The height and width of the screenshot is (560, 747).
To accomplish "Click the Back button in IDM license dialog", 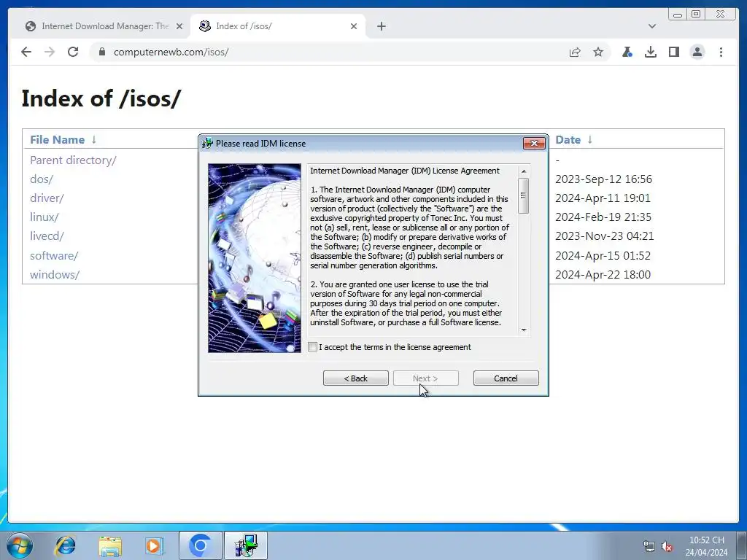I will click(356, 378).
